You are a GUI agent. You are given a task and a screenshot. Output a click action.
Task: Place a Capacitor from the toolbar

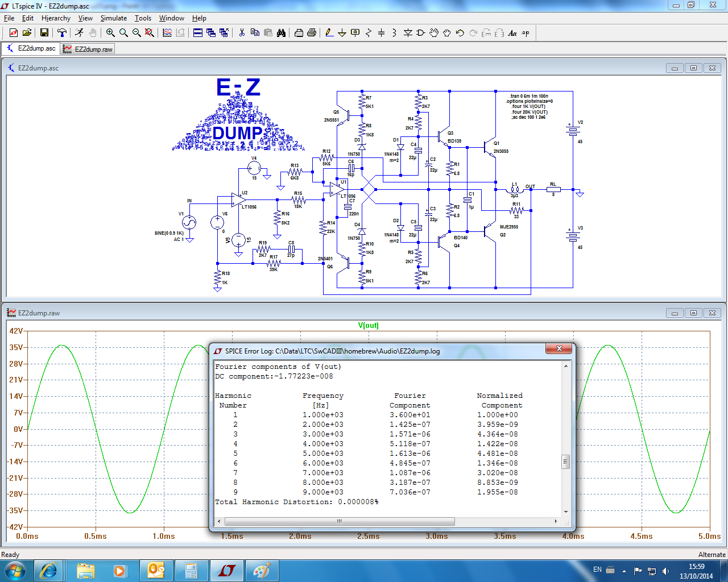click(x=382, y=33)
